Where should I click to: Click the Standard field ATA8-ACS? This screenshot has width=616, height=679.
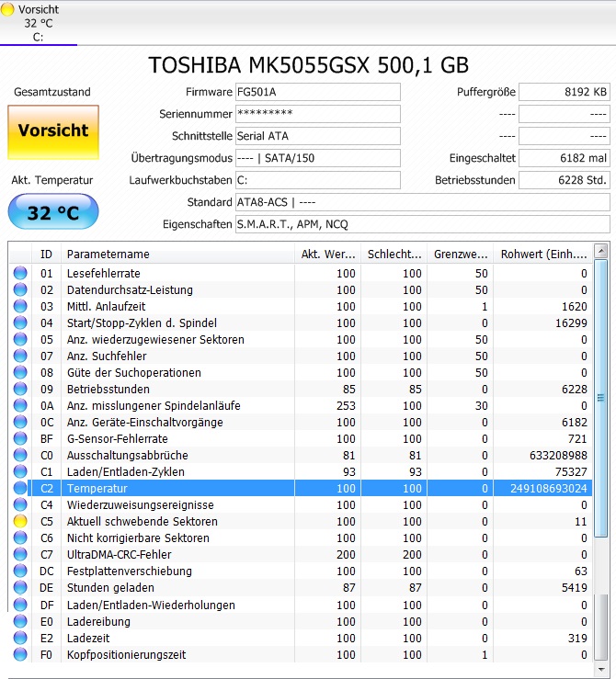pyautogui.click(x=422, y=203)
